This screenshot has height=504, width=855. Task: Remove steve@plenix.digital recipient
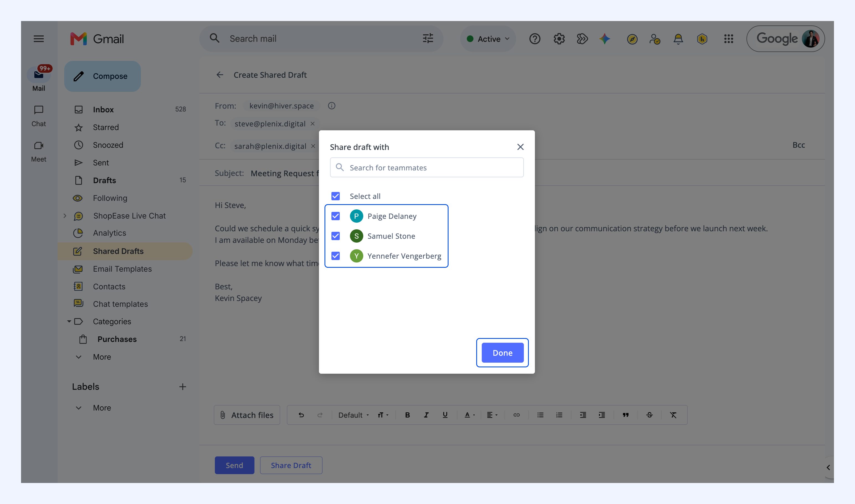coord(312,124)
